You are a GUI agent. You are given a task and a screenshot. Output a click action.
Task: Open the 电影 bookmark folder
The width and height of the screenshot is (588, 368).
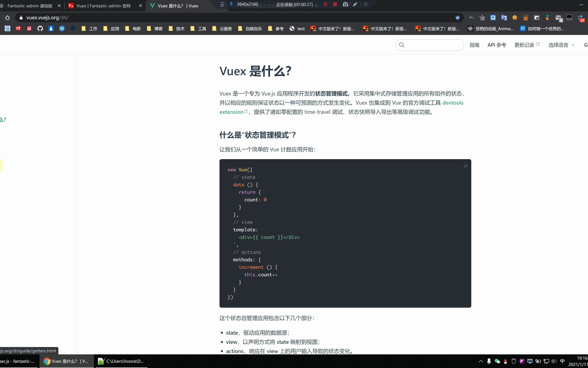133,28
